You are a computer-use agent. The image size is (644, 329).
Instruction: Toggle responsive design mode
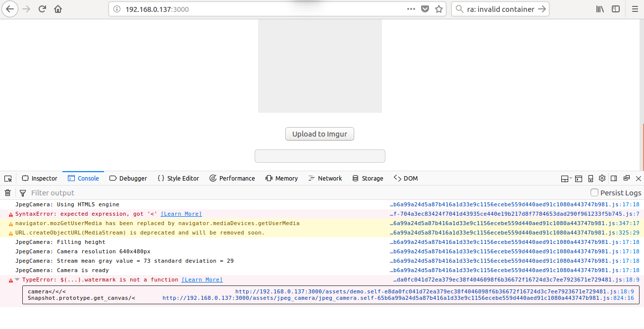(x=590, y=178)
